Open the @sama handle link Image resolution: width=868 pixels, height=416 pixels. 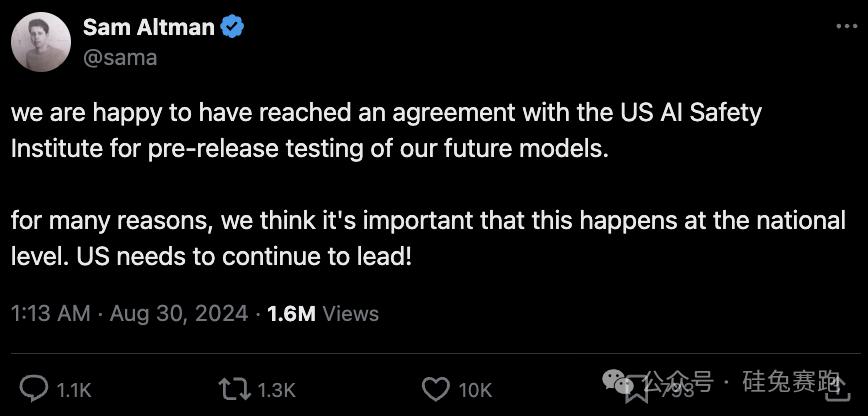(120, 57)
